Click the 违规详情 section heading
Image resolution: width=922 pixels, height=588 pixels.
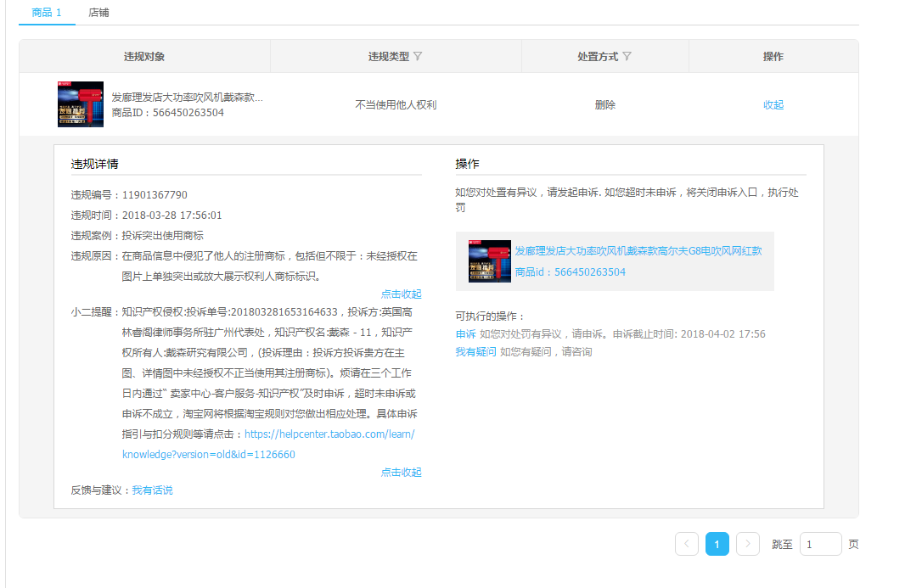tap(95, 164)
